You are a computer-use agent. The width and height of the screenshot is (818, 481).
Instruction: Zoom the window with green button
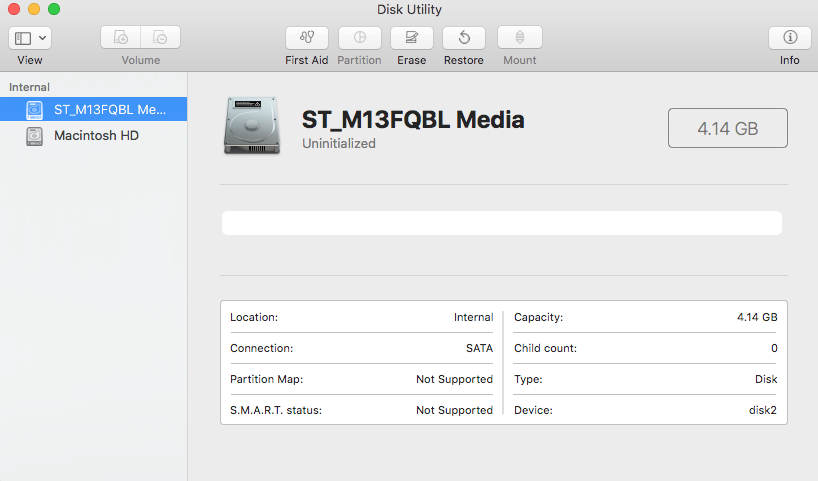pos(54,9)
